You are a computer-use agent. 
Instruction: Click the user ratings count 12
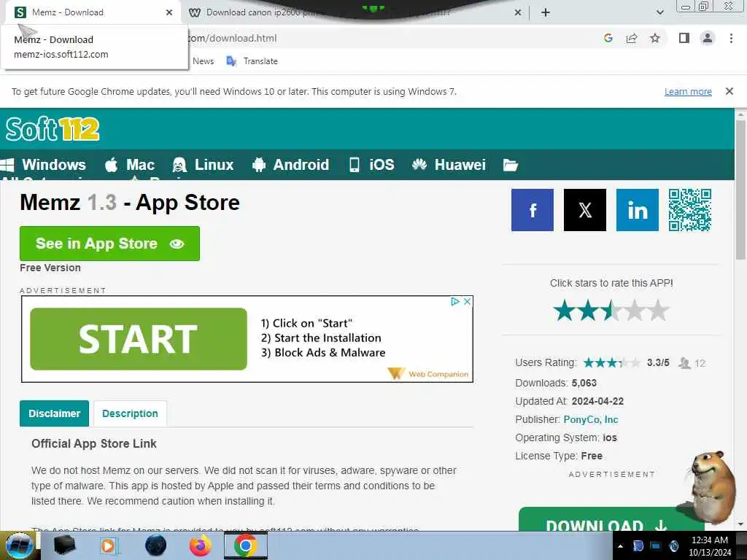pyautogui.click(x=700, y=363)
